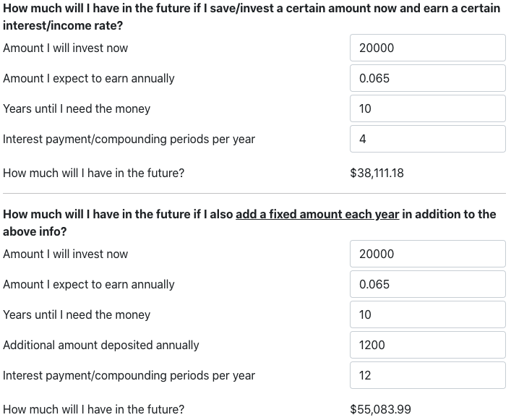Focus the first calculator's 0.065 annual earnings field
This screenshot has width=511, height=420.
(428, 78)
